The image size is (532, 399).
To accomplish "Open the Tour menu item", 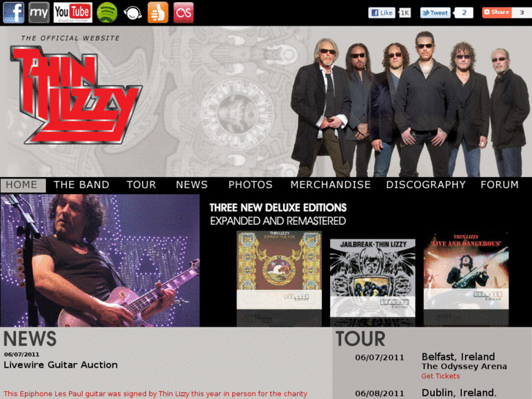I will tap(141, 184).
